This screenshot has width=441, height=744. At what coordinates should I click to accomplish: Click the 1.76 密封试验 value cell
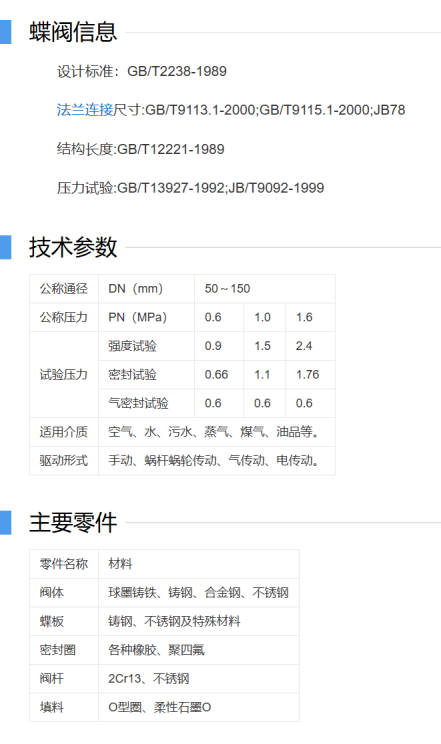tap(310, 374)
